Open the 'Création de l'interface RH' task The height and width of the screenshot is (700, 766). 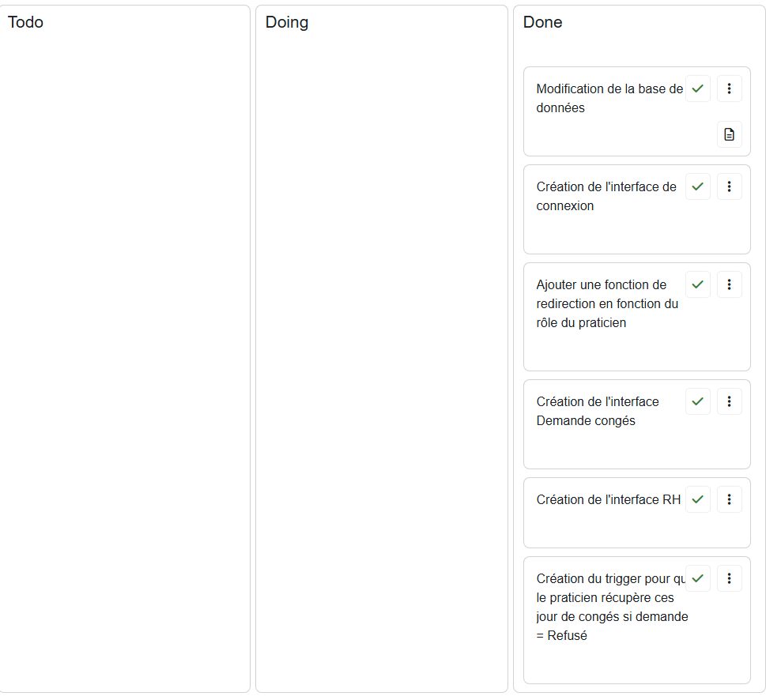point(608,499)
